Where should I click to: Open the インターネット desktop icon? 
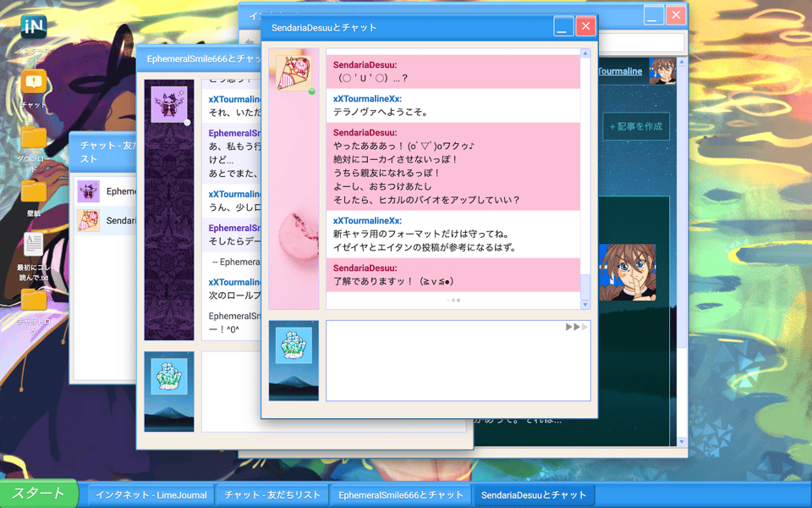34,29
